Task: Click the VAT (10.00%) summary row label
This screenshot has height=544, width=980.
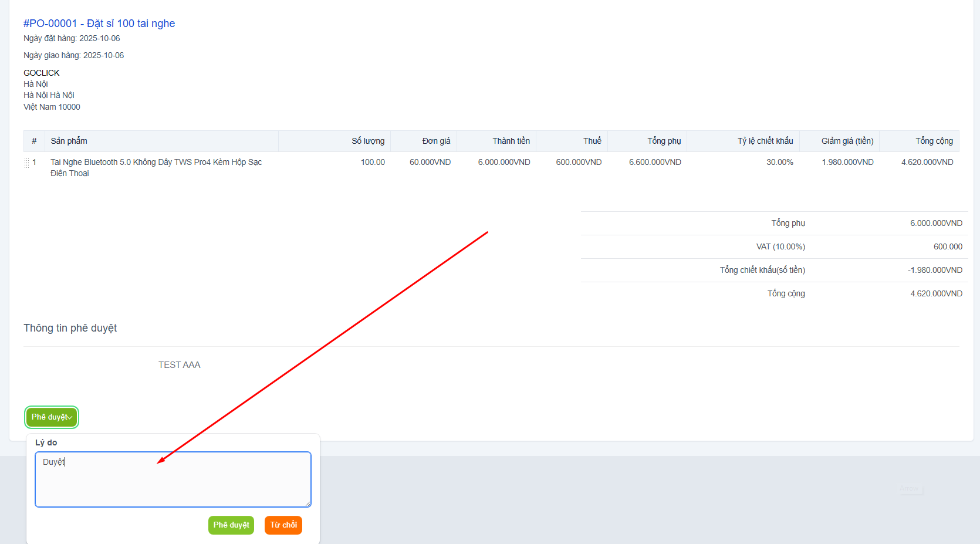Action: coord(780,247)
